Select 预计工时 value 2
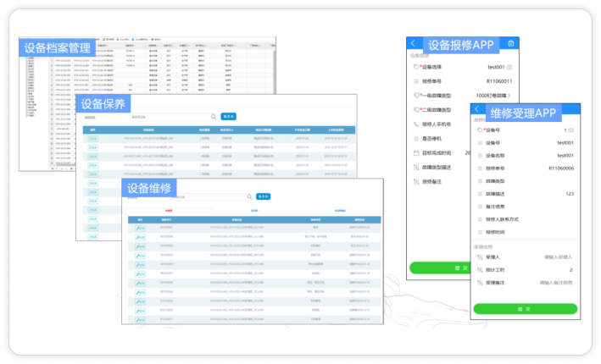The width and height of the screenshot is (601, 364). click(570, 270)
